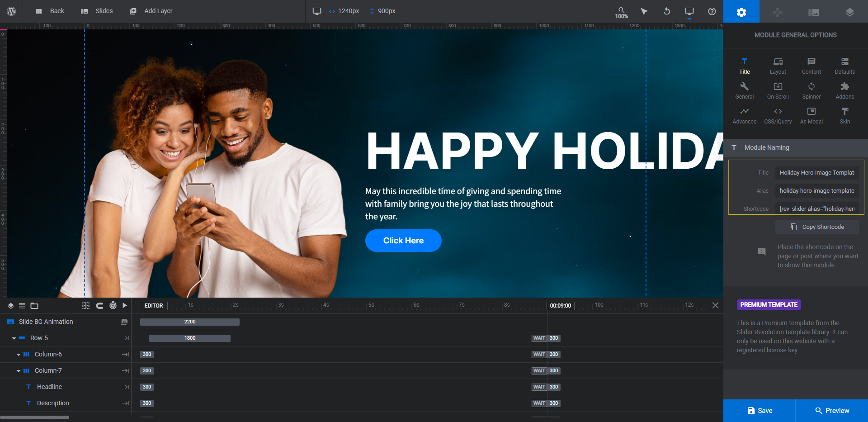
Task: Open Slide BG Animation image icon
Action: [124, 322]
